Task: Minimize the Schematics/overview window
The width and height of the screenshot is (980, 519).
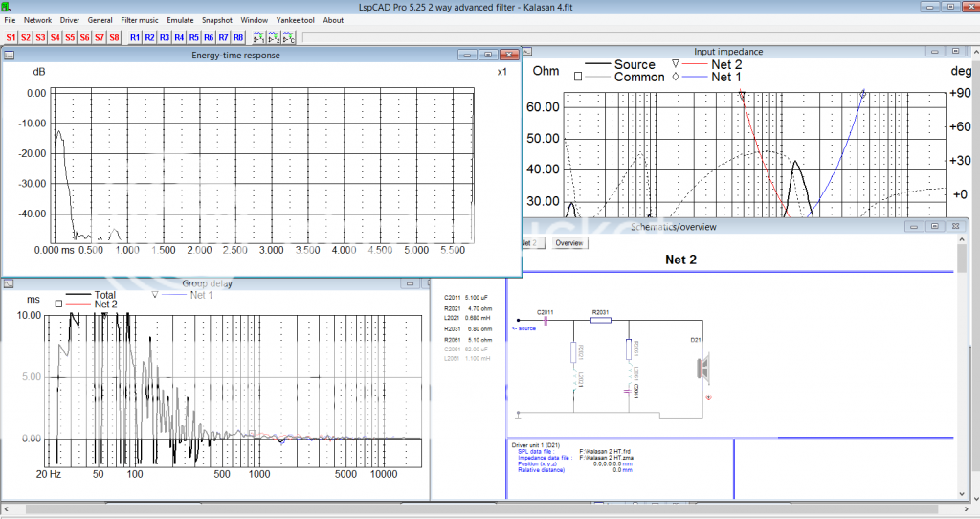Action: pyautogui.click(x=914, y=226)
